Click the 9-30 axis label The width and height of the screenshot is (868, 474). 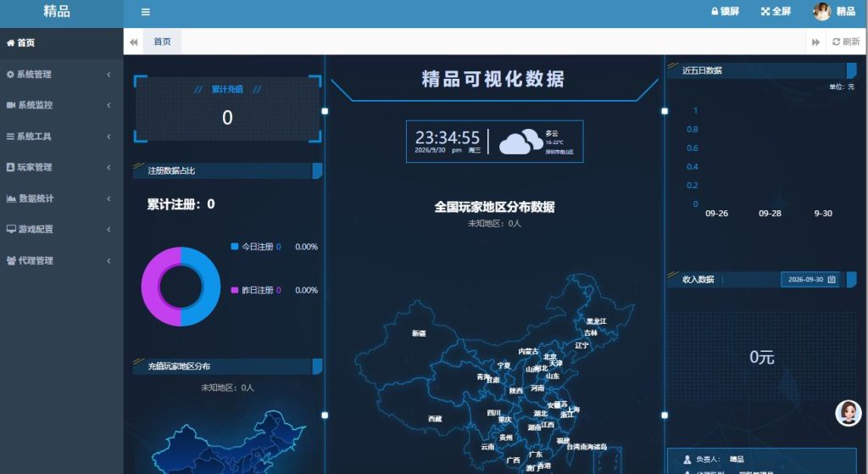tap(822, 213)
